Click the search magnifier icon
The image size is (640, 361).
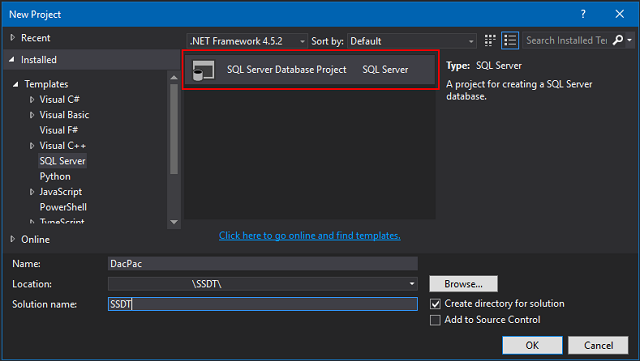click(618, 40)
